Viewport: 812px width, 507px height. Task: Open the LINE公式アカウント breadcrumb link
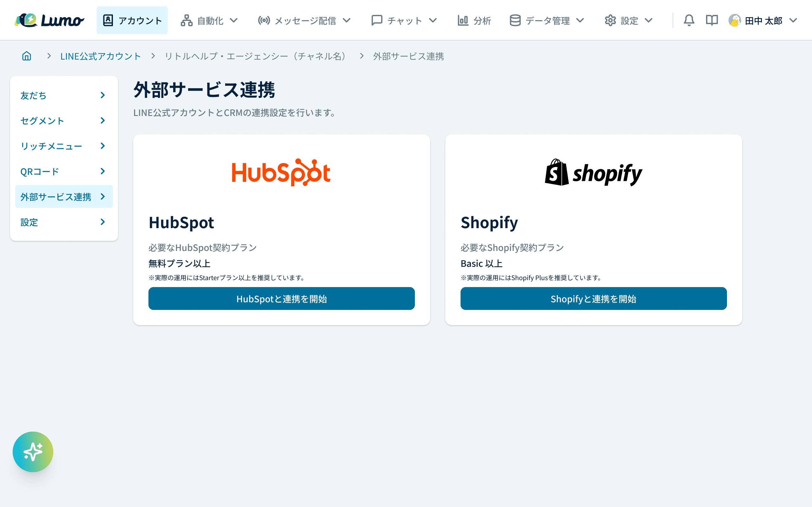pyautogui.click(x=100, y=56)
